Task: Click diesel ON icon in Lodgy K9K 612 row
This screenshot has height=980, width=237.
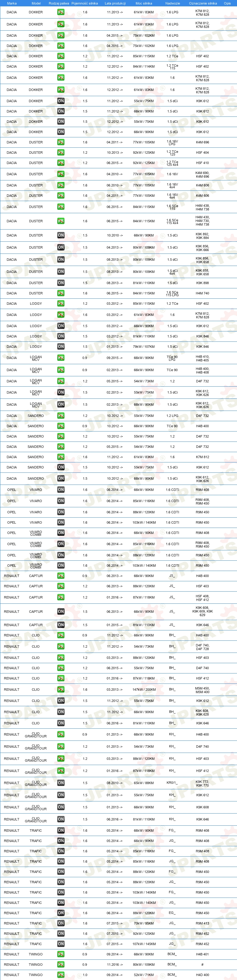Action: (61, 326)
